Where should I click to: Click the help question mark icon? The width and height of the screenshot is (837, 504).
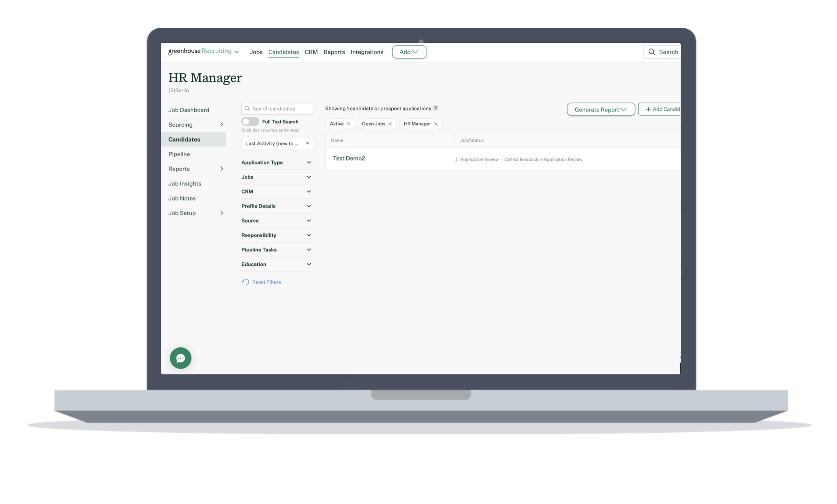(x=435, y=108)
